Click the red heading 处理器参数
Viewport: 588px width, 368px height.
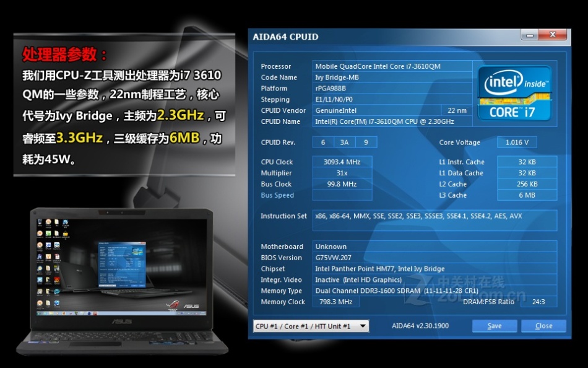click(64, 55)
